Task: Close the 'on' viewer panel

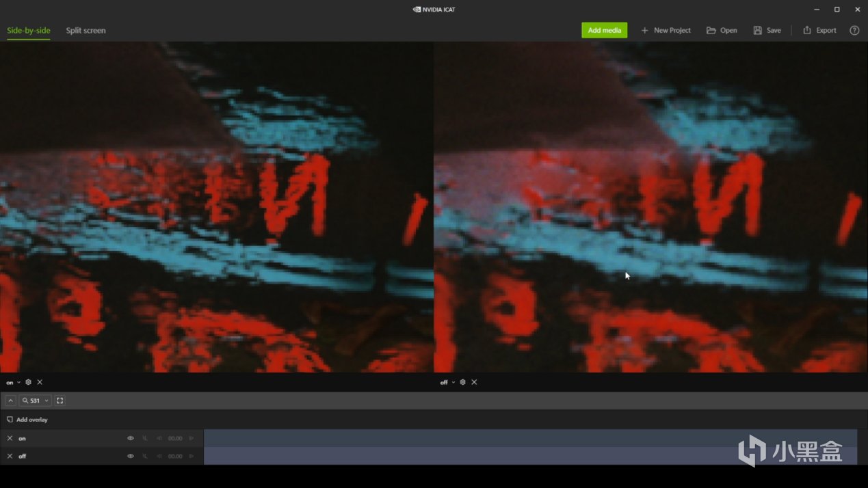Action: (x=40, y=382)
